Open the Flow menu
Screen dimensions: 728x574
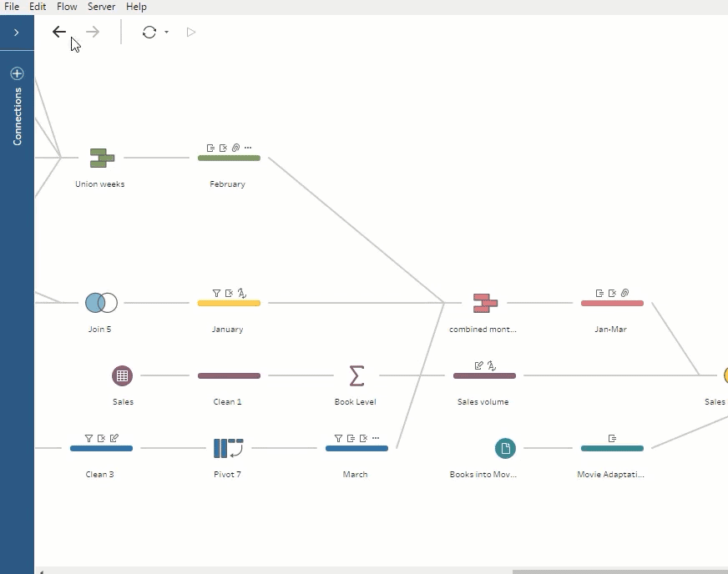click(67, 7)
